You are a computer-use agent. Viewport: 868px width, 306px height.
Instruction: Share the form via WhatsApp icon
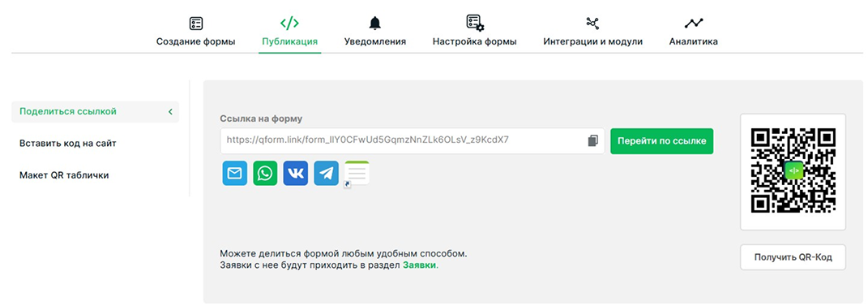pyautogui.click(x=265, y=174)
